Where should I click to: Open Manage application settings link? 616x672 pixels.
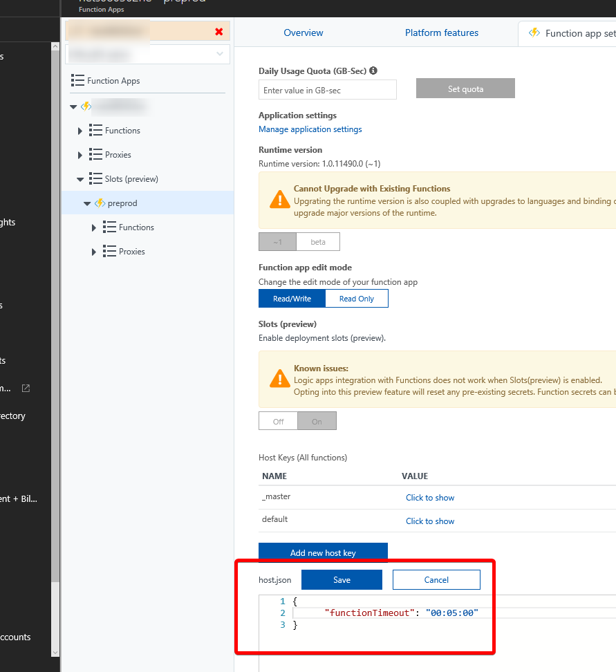pos(310,129)
